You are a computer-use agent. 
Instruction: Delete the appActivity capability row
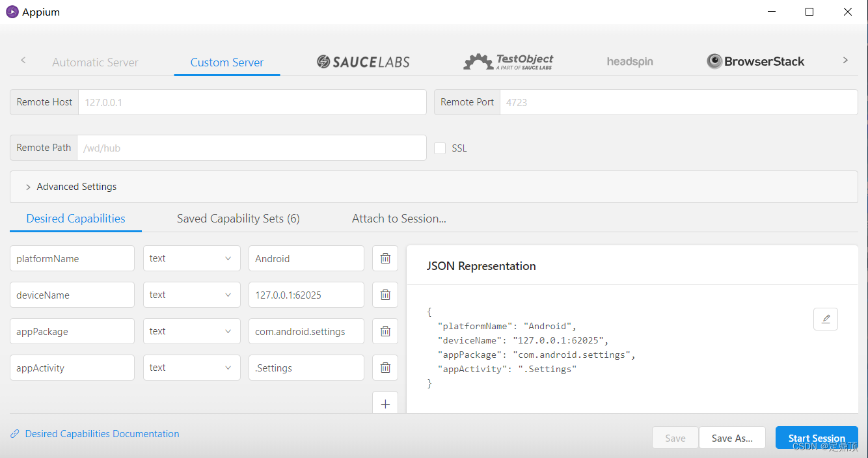point(385,368)
